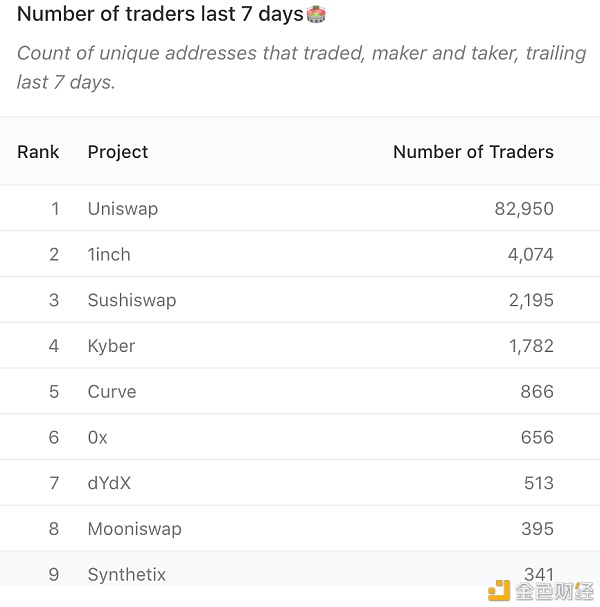Open the 0x project entry
The width and height of the screenshot is (600, 607).
click(98, 437)
